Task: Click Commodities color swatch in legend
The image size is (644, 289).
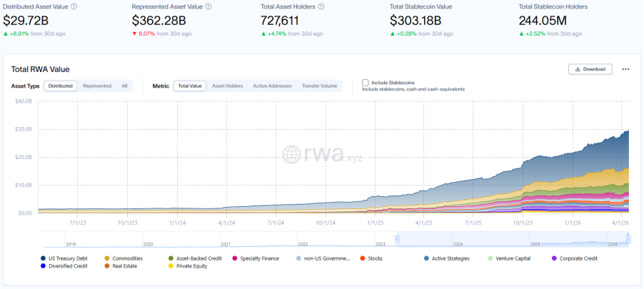Action: pyautogui.click(x=107, y=258)
